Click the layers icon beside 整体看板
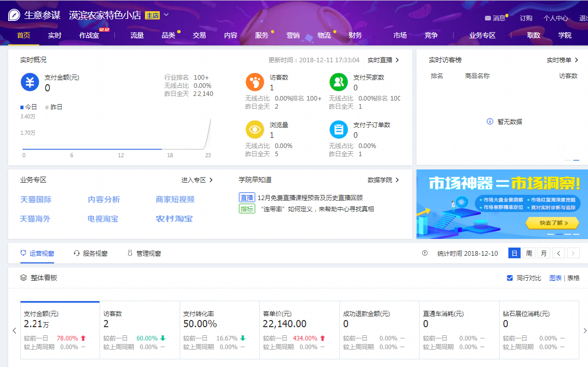This screenshot has height=367, width=588. tap(23, 278)
